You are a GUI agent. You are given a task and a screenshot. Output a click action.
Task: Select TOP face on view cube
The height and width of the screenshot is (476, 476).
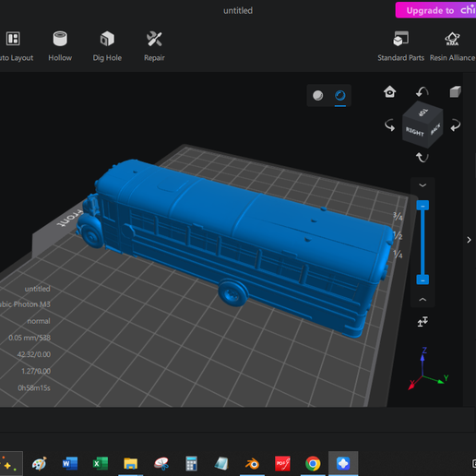tap(423, 113)
